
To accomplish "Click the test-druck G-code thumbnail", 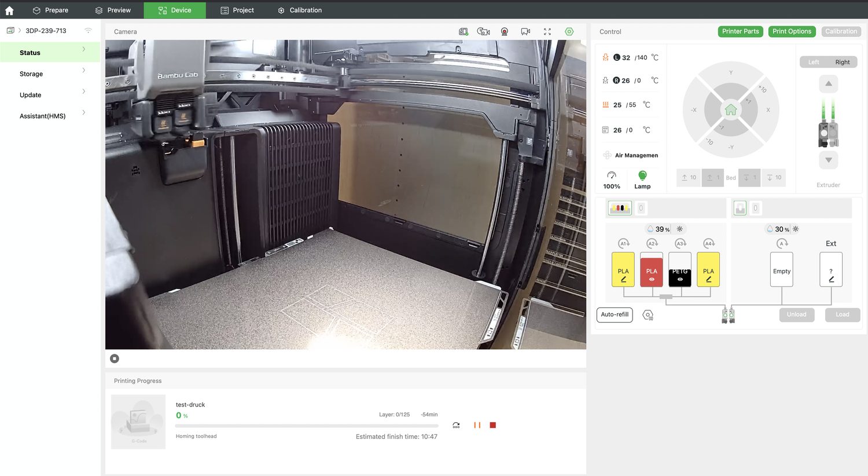I will coord(138,422).
